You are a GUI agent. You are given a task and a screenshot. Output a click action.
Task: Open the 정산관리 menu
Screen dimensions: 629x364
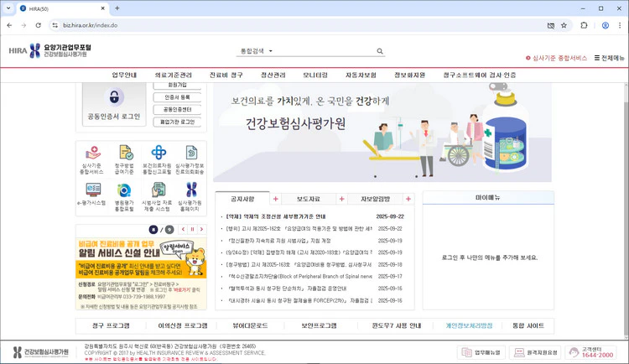[x=273, y=75]
